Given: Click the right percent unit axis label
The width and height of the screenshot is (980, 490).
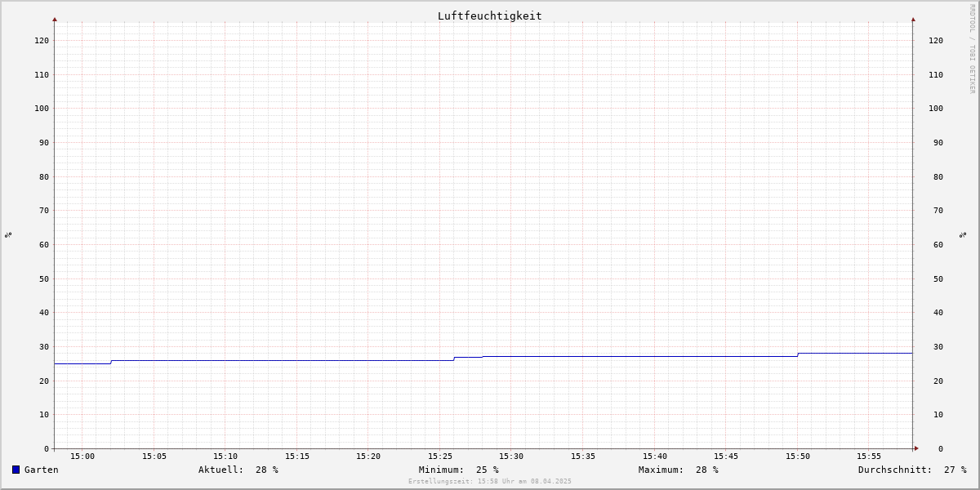Looking at the screenshot, I should 964,234.
